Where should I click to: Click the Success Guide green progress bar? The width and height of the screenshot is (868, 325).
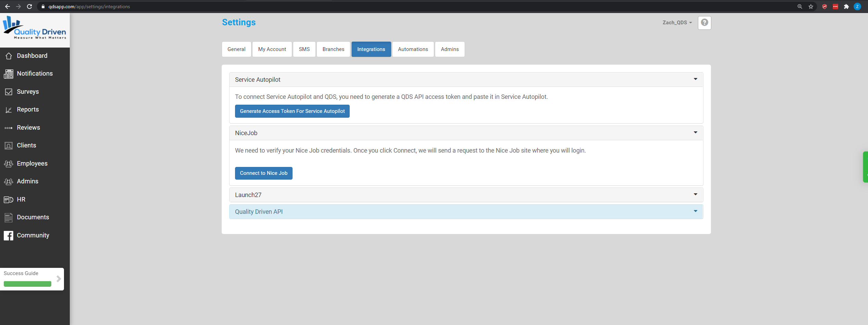point(27,284)
